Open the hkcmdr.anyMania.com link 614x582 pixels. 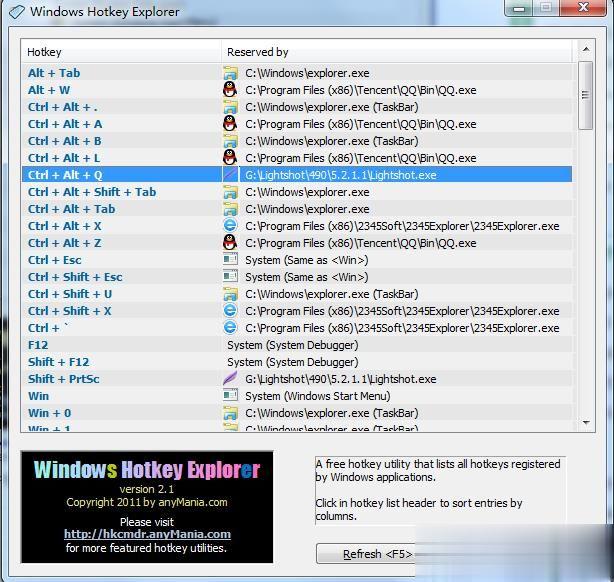147,534
